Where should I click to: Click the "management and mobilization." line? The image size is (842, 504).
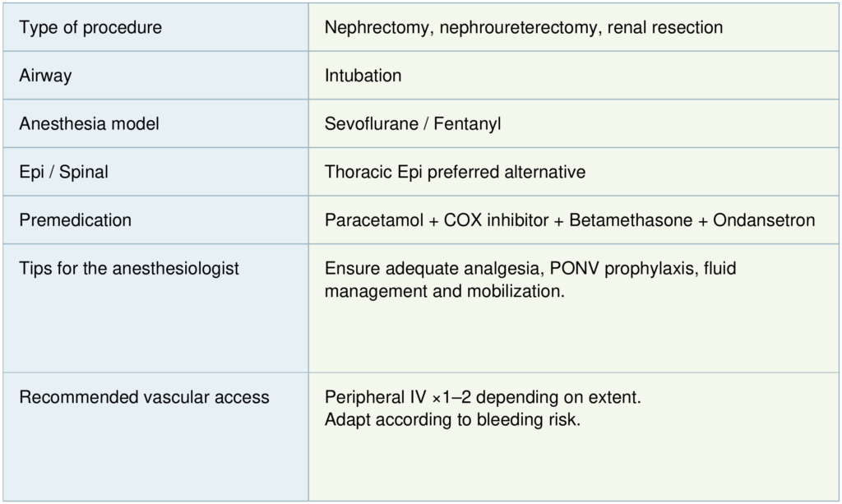(445, 291)
